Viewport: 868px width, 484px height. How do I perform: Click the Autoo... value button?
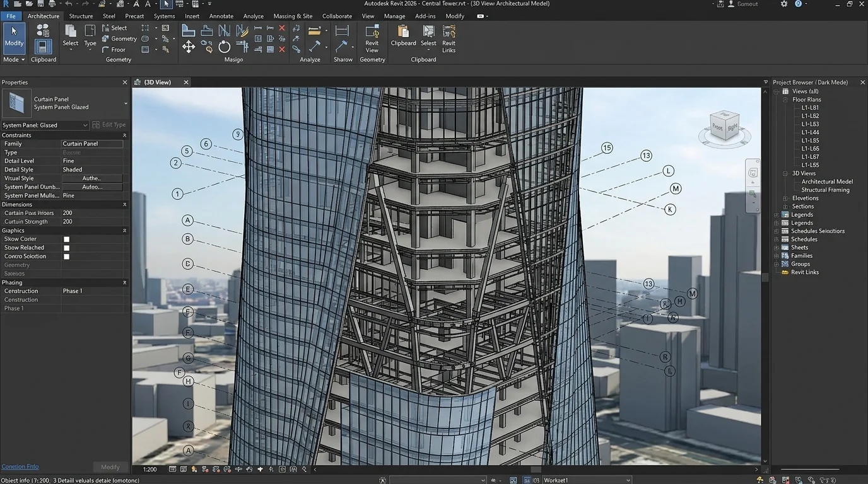click(92, 187)
